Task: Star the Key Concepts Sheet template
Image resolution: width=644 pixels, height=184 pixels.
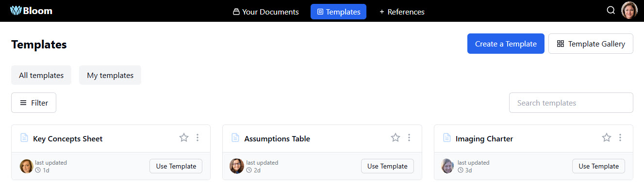Action: pos(184,138)
